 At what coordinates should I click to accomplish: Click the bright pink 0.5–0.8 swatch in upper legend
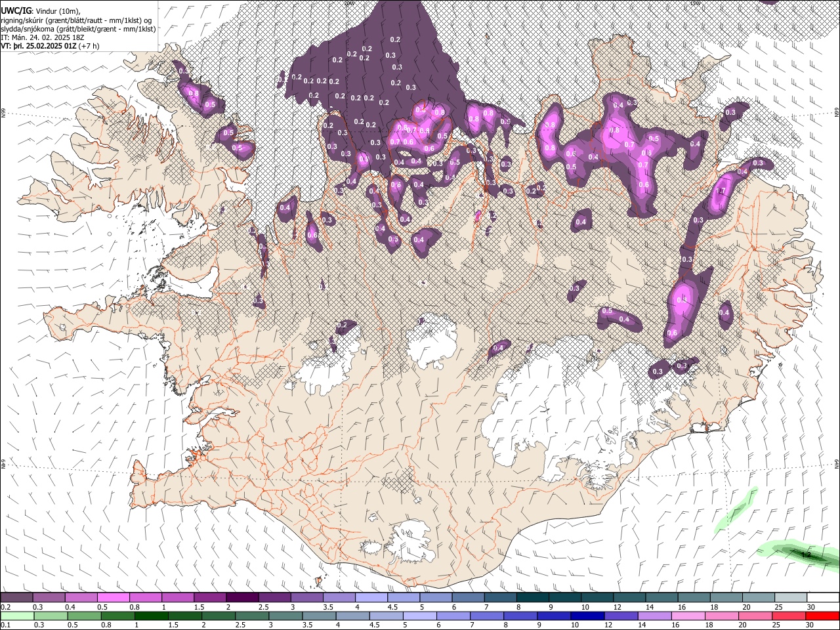[113, 597]
